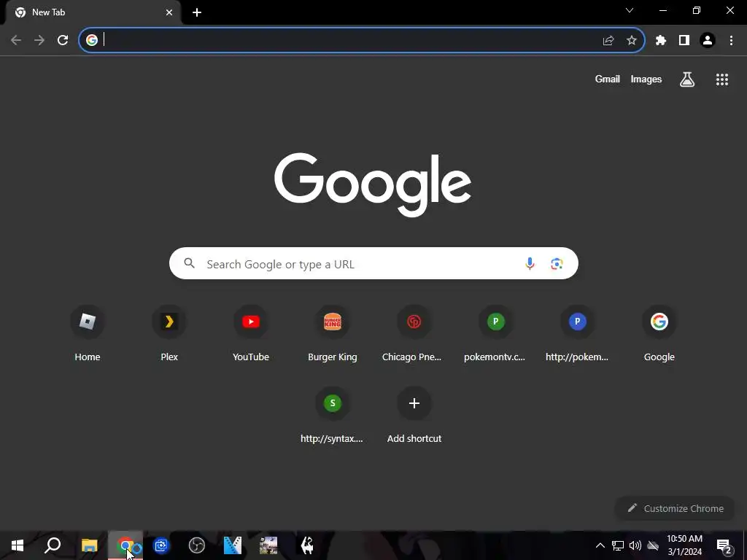Open Chrome three-dot menu

click(731, 41)
